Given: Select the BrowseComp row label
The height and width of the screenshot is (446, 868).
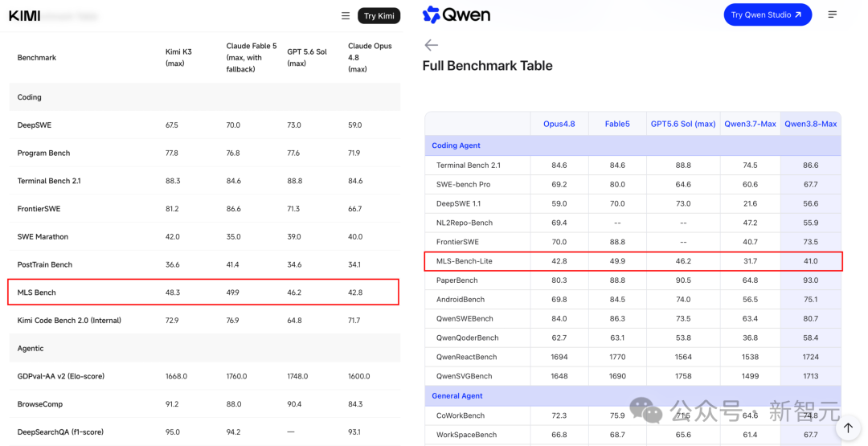Looking at the screenshot, I should (x=40, y=404).
